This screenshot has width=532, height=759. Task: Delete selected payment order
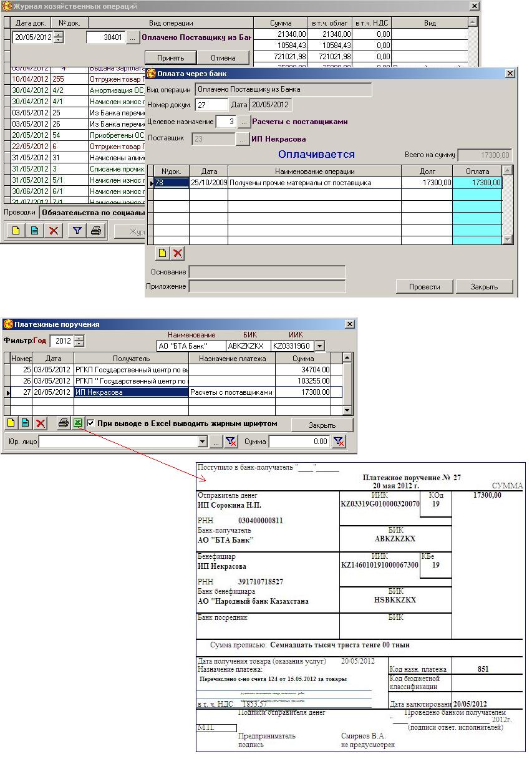point(41,423)
